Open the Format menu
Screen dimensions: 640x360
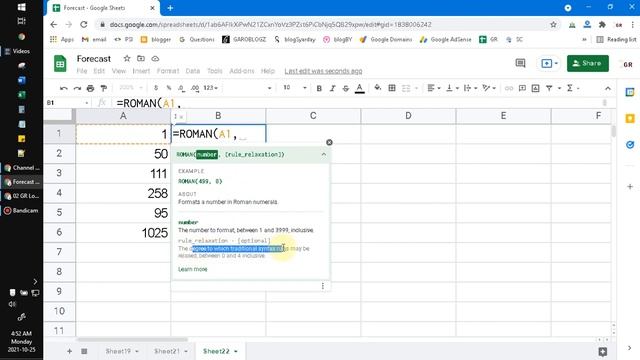click(168, 71)
